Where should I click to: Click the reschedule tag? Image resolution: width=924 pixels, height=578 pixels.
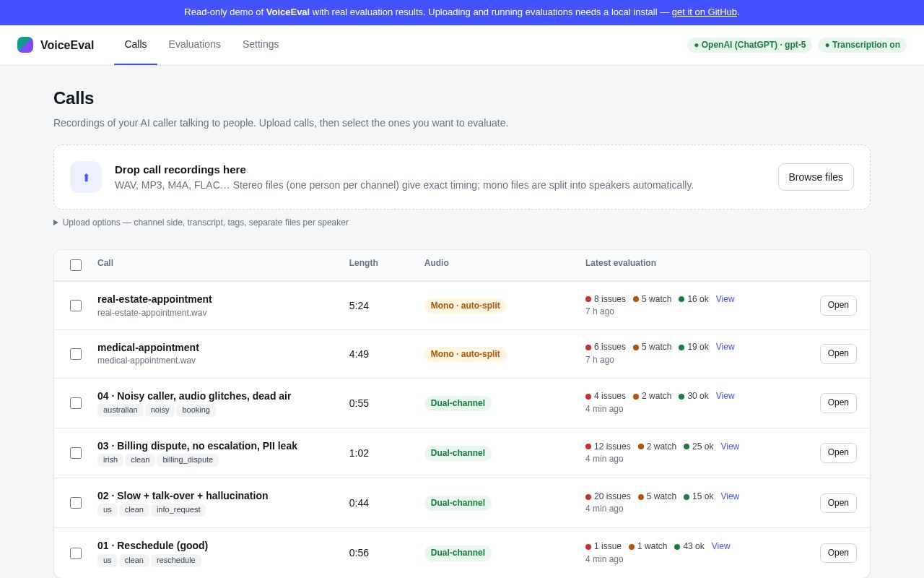coord(176,561)
